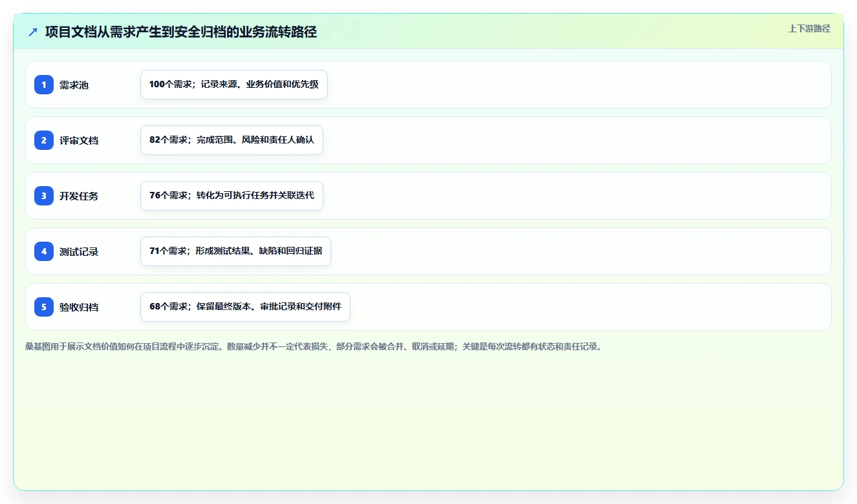Select step number badge 2 for 评审文档
This screenshot has height=504, width=857.
click(x=44, y=140)
